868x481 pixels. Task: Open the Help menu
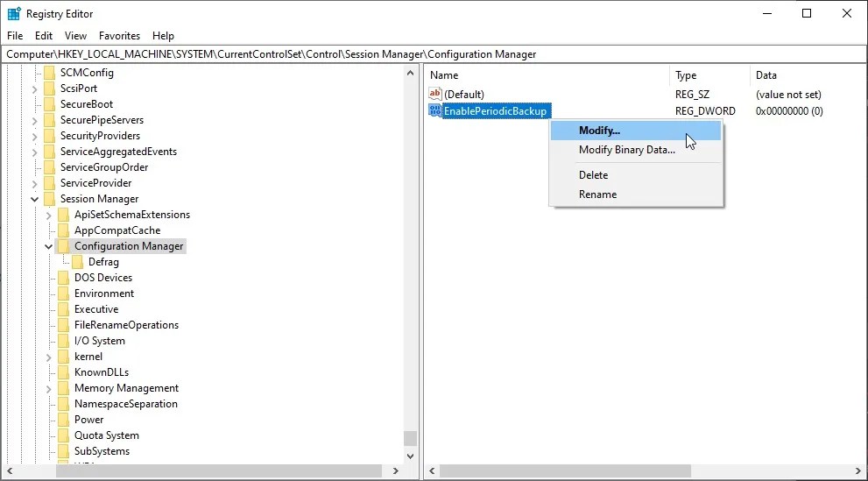pyautogui.click(x=163, y=35)
